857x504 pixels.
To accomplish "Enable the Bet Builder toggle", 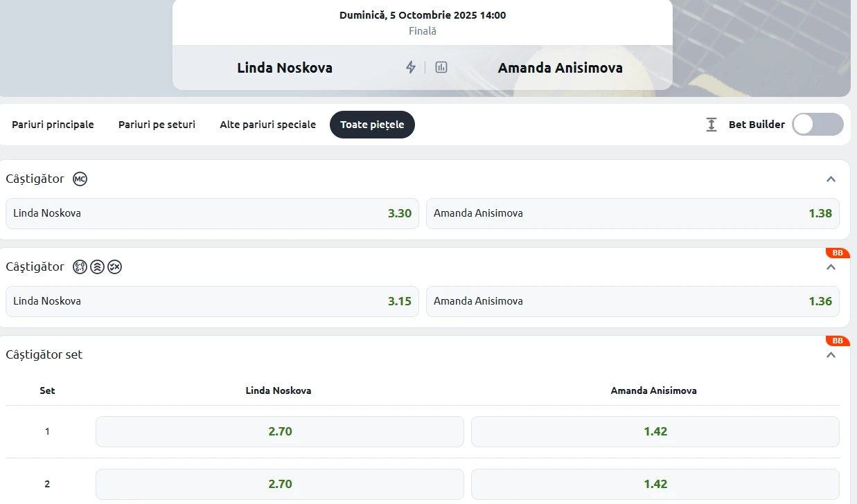I will pyautogui.click(x=818, y=125).
